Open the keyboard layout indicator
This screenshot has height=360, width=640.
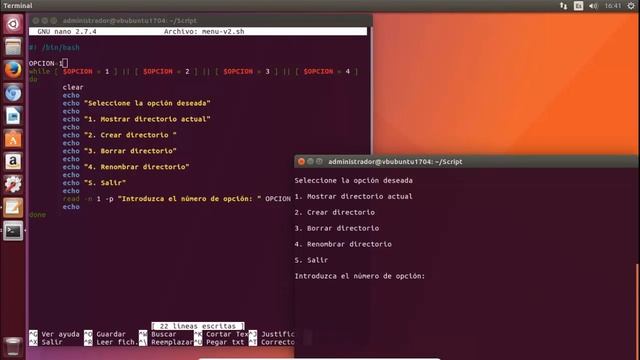[x=578, y=6]
